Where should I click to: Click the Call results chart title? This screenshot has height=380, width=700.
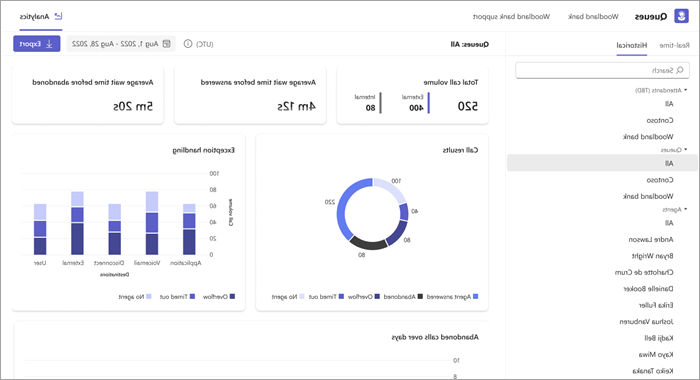[x=460, y=150]
